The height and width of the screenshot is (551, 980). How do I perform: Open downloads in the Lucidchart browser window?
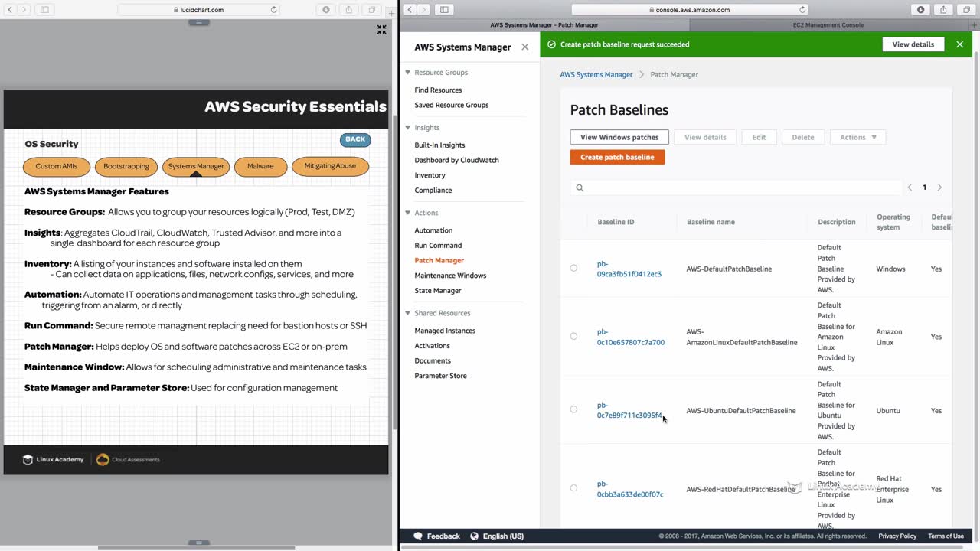[326, 10]
